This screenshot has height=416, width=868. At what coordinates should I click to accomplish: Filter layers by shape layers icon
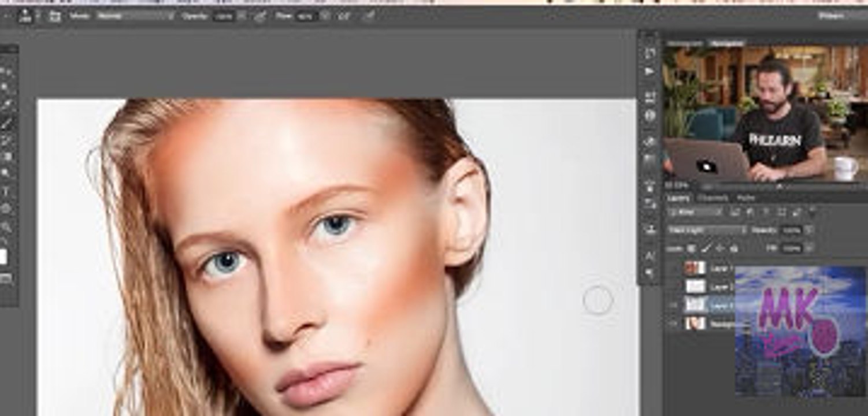point(781,212)
